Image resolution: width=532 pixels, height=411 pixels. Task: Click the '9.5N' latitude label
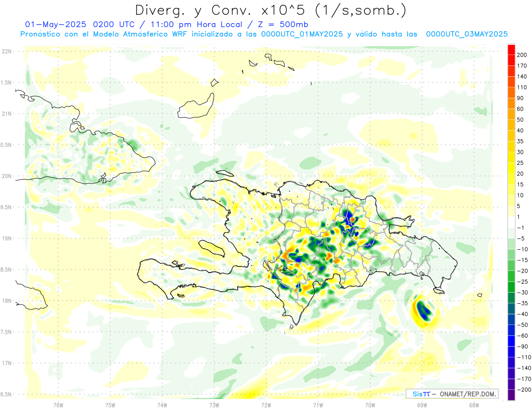point(6,207)
